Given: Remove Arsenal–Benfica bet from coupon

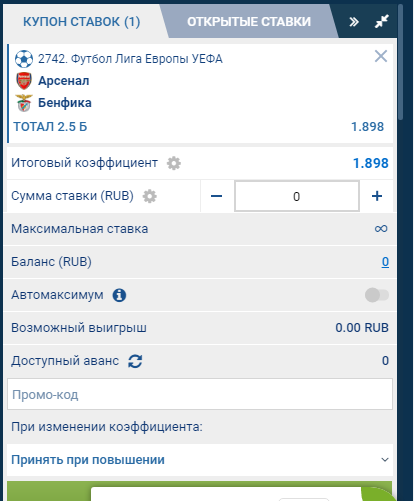Looking at the screenshot, I should click(381, 56).
